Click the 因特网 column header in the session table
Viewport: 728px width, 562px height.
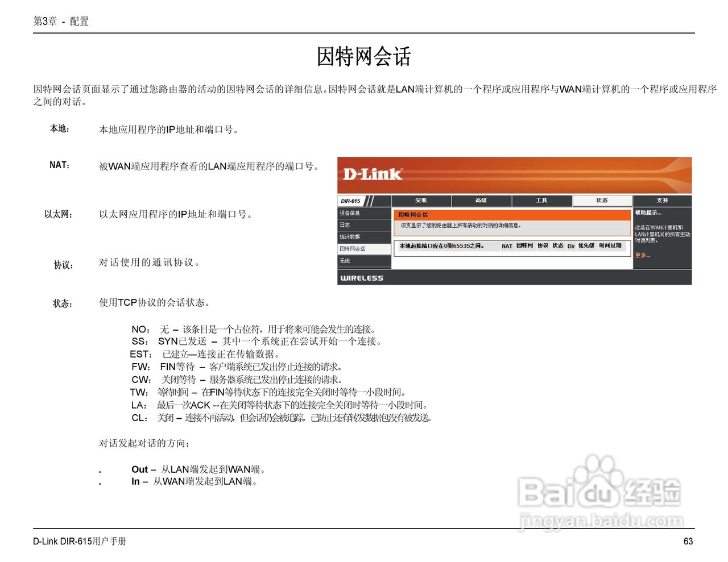(x=524, y=246)
